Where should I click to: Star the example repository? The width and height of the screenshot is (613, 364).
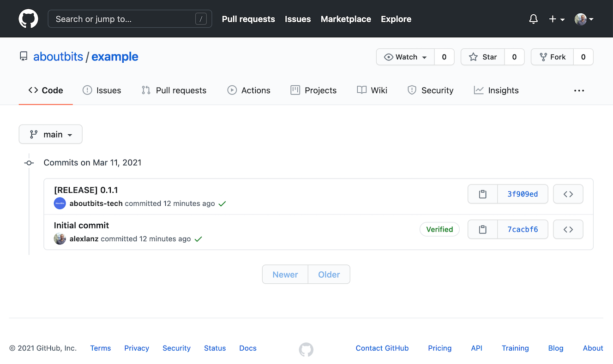(482, 57)
